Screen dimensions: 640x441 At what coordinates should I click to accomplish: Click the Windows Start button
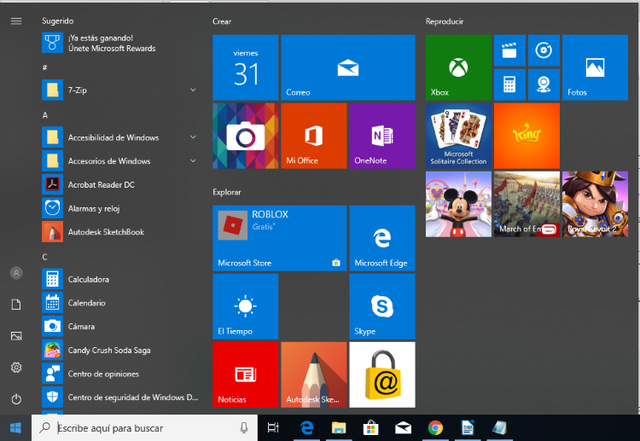click(x=16, y=428)
